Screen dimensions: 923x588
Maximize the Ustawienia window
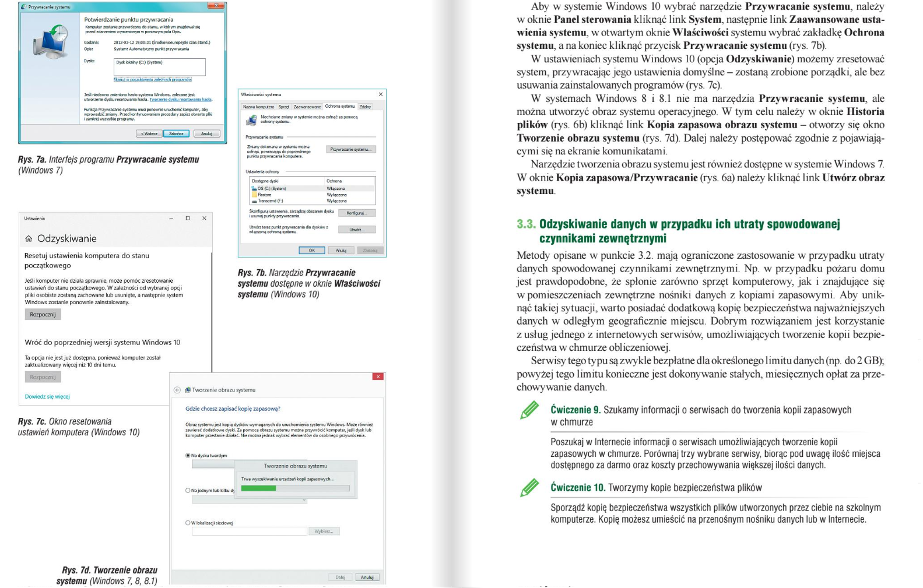click(x=188, y=219)
